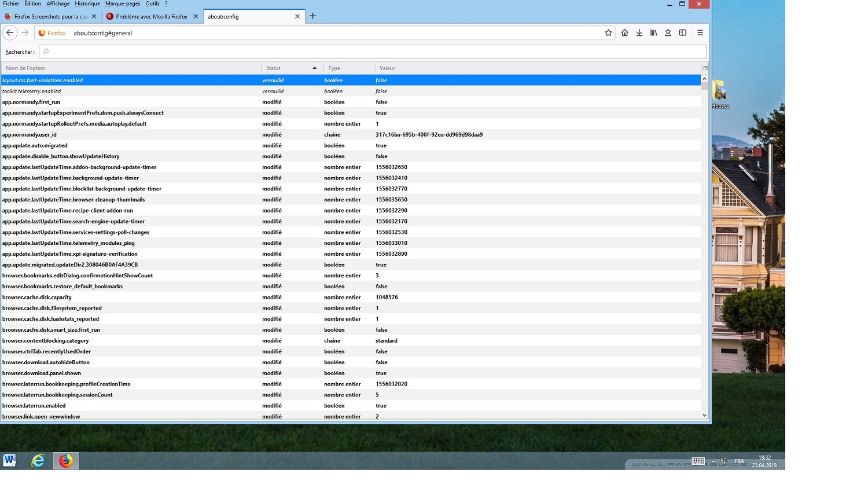Select the layout.css.font-variations.enabled row

[351, 80]
